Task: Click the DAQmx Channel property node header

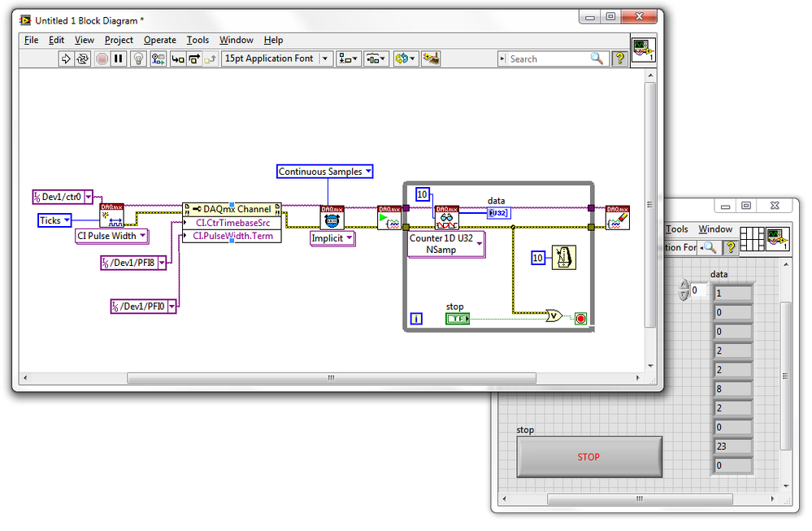Action: click(x=232, y=209)
